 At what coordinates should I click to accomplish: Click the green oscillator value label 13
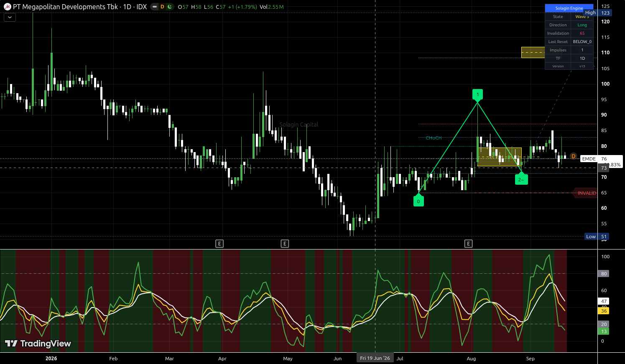tap(604, 331)
